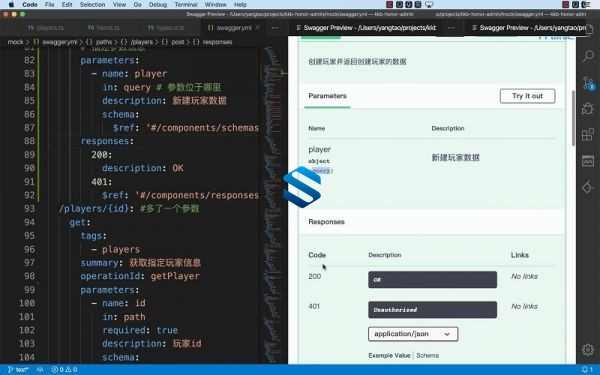Open the API panel icon in activity bar
600x375 pixels.
click(588, 161)
